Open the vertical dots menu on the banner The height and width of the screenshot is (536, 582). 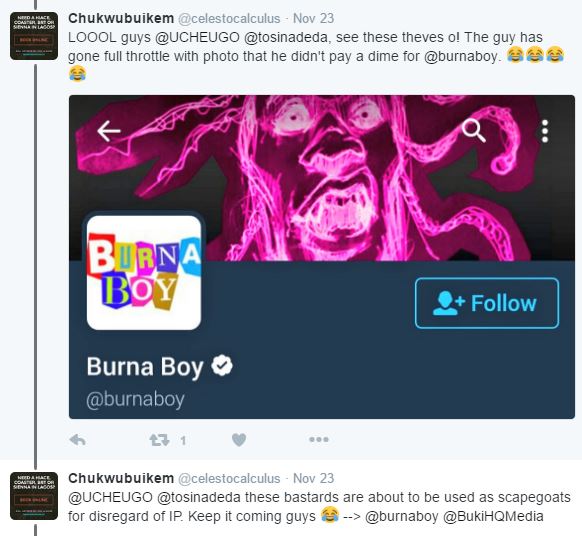pyautogui.click(x=545, y=131)
